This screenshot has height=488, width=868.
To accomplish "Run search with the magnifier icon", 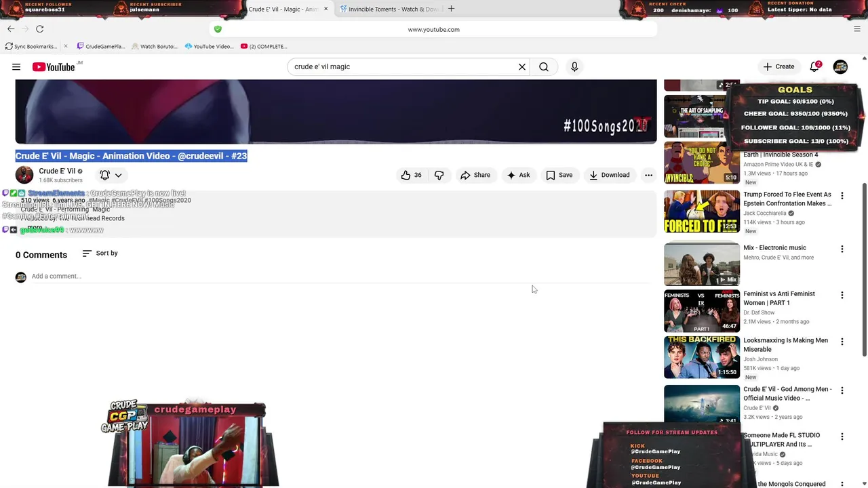I will point(544,67).
